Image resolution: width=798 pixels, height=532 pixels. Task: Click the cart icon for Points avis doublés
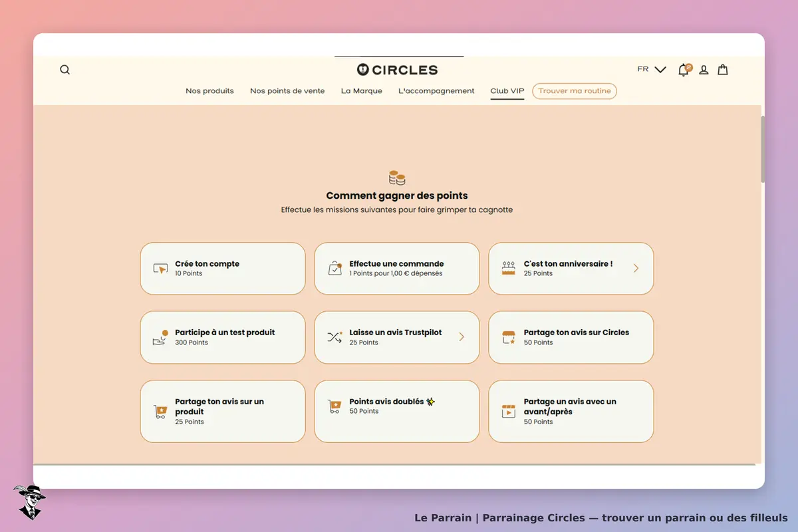tap(334, 406)
